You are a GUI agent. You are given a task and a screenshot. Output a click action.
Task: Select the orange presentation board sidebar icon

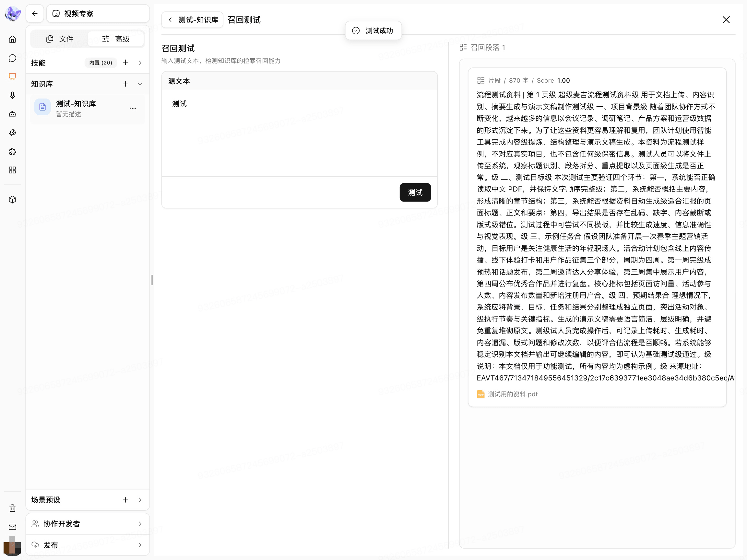[13, 76]
